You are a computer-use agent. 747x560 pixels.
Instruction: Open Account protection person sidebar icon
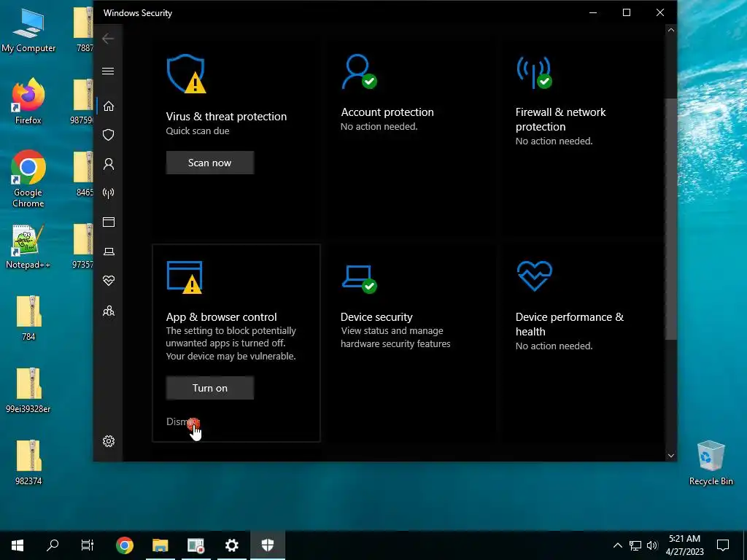(109, 164)
